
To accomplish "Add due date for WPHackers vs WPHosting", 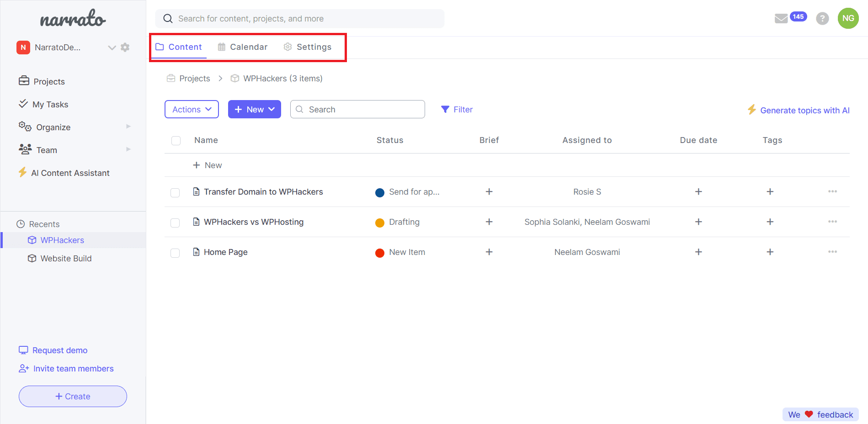I will [x=698, y=222].
